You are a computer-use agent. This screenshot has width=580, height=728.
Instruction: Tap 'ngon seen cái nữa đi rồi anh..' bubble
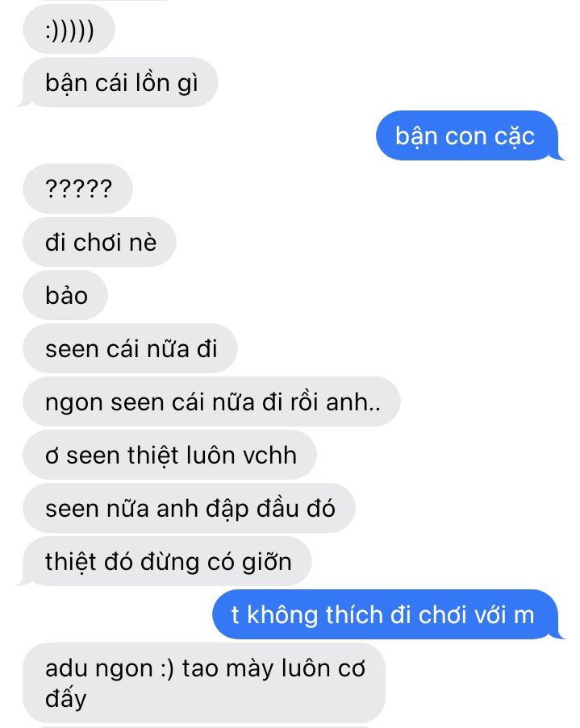tap(211, 401)
